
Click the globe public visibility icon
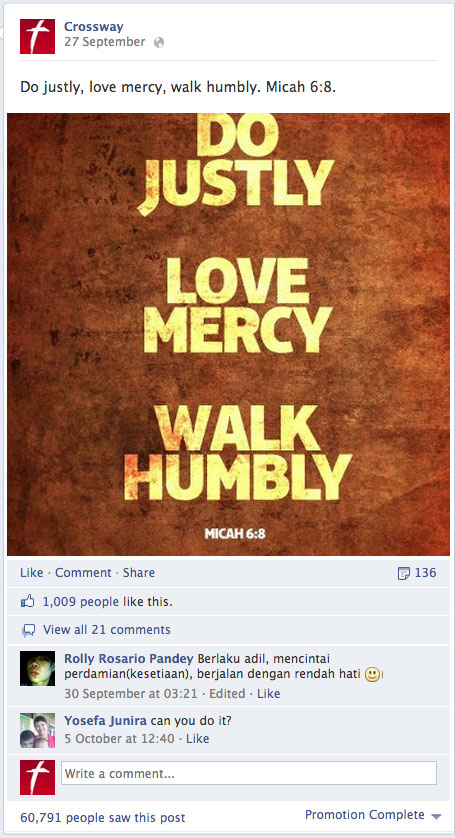158,42
